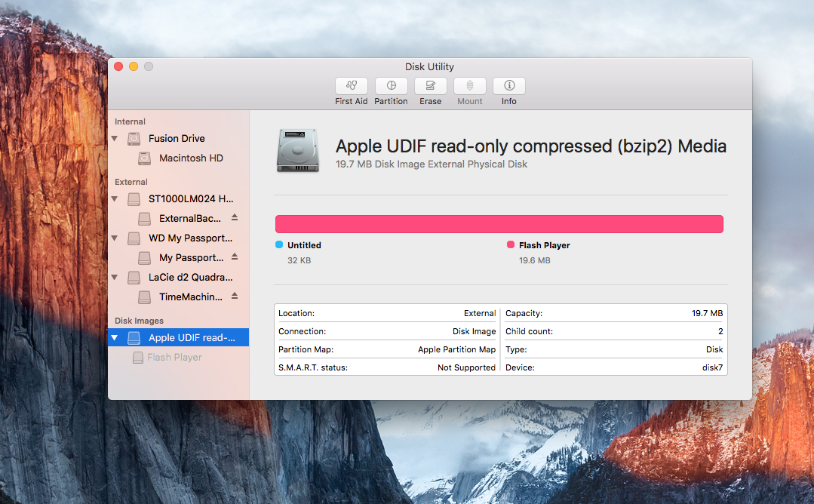Image resolution: width=814 pixels, height=504 pixels.
Task: Click the Apple UDIF media title heading
Action: 530,146
